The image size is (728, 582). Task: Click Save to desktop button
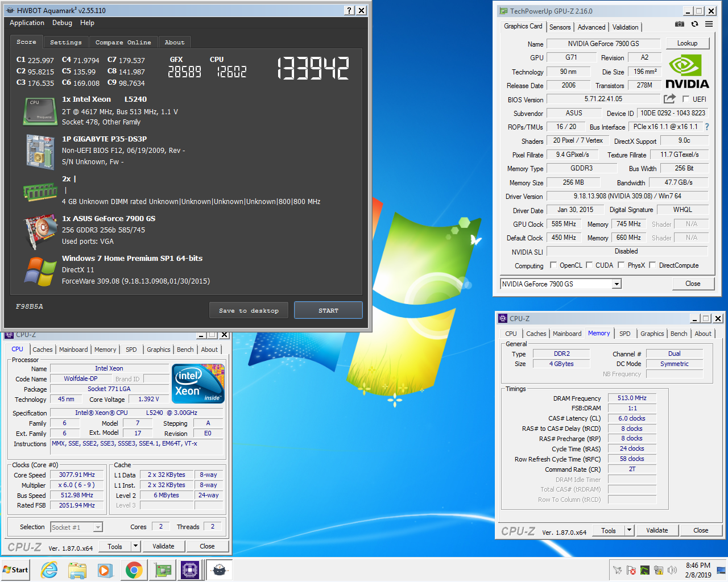click(249, 310)
